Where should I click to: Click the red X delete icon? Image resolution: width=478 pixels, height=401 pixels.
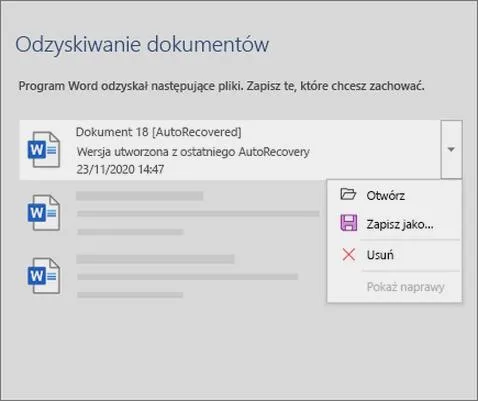(349, 255)
